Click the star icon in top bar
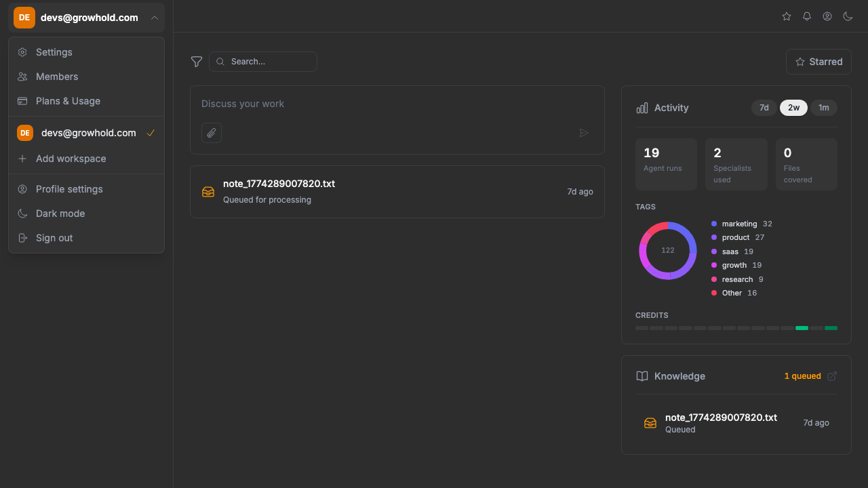Viewport: 868px width, 488px height. pyautogui.click(x=787, y=16)
